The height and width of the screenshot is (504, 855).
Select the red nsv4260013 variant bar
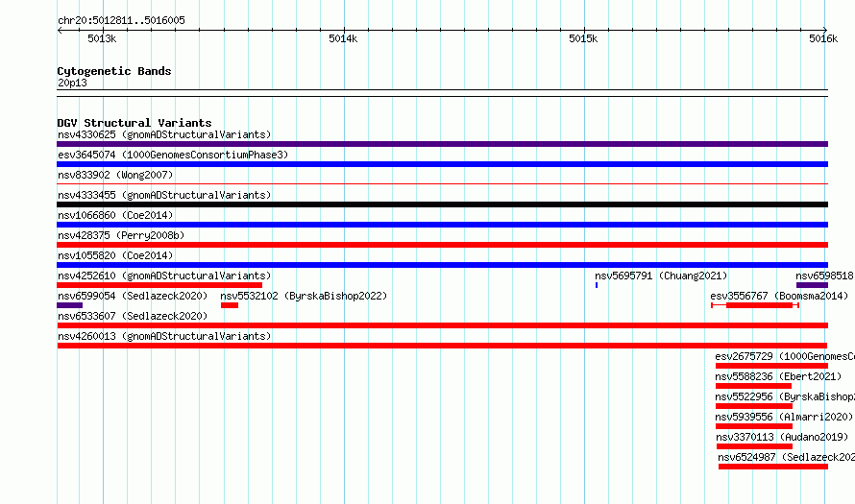[442, 346]
